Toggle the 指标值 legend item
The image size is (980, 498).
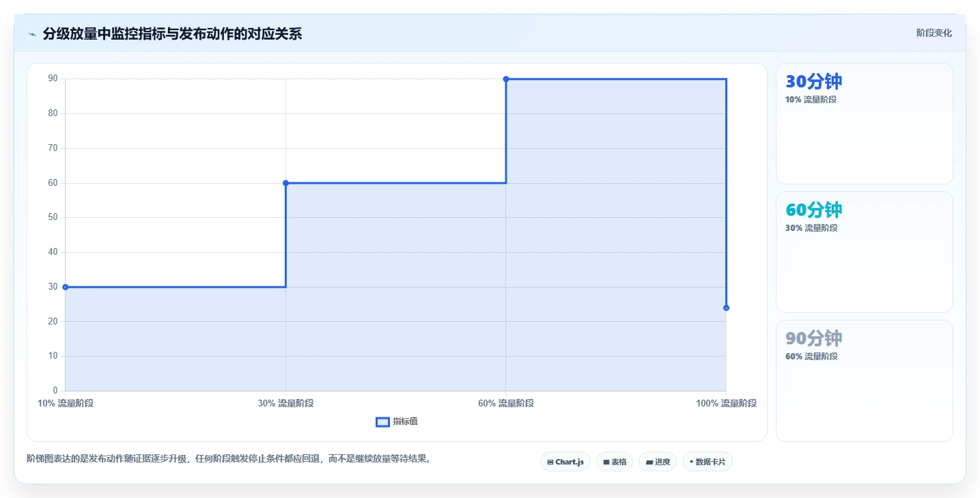397,421
